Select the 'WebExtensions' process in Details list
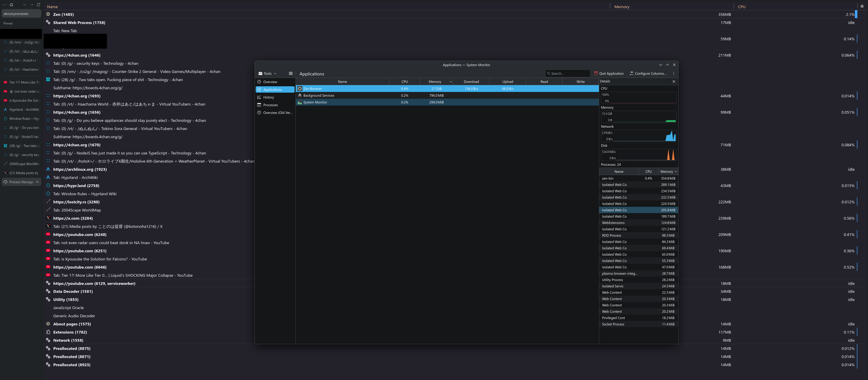Viewport: 868px width, 380px height. click(x=639, y=223)
